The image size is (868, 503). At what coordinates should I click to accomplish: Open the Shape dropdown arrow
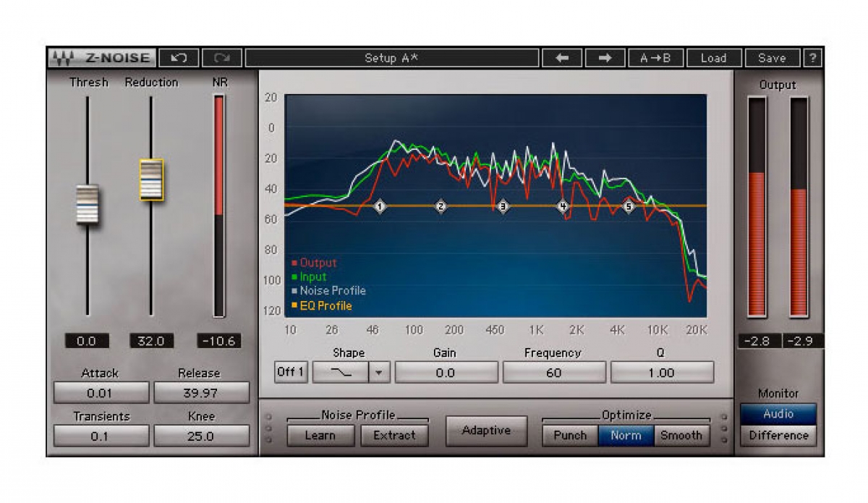(x=380, y=373)
